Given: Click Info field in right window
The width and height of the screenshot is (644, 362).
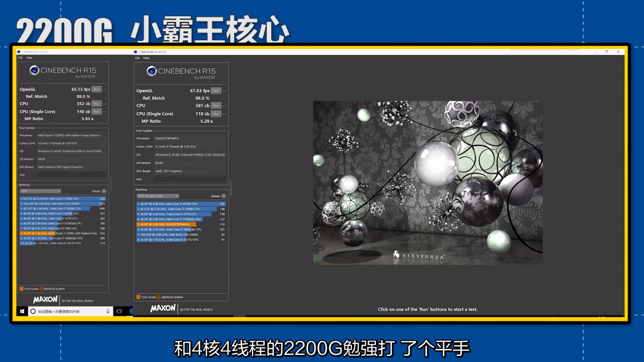Looking at the screenshot, I should tap(190, 179).
